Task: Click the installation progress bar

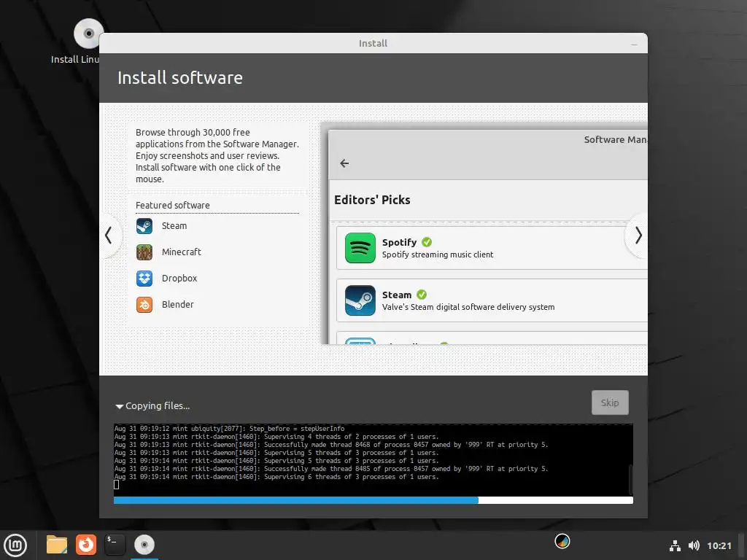Action: pyautogui.click(x=373, y=500)
